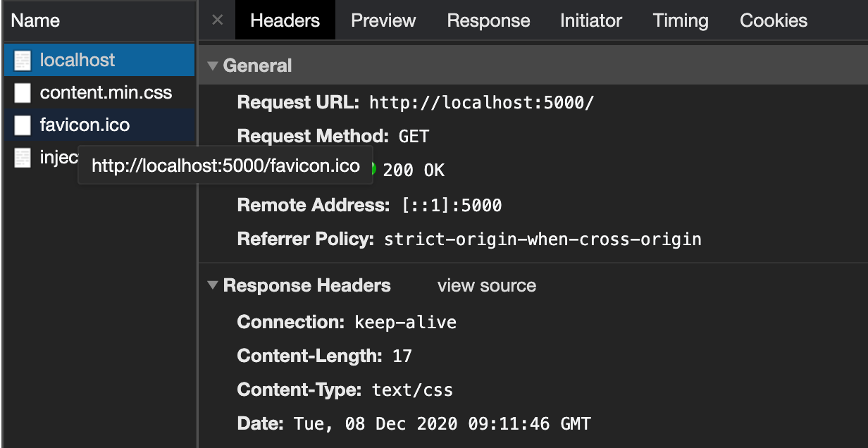
Task: Collapse the Response Headers section
Action: pos(212,285)
